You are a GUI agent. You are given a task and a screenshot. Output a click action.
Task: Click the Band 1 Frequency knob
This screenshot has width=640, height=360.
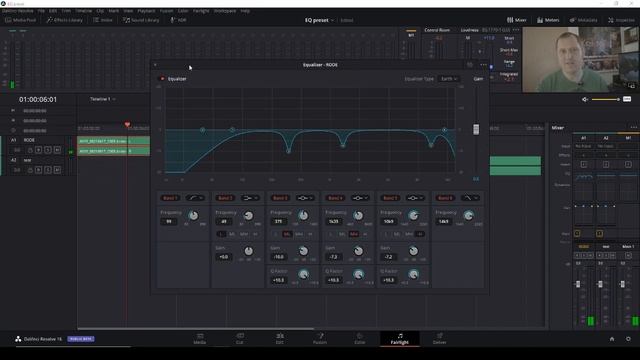[x=193, y=216]
